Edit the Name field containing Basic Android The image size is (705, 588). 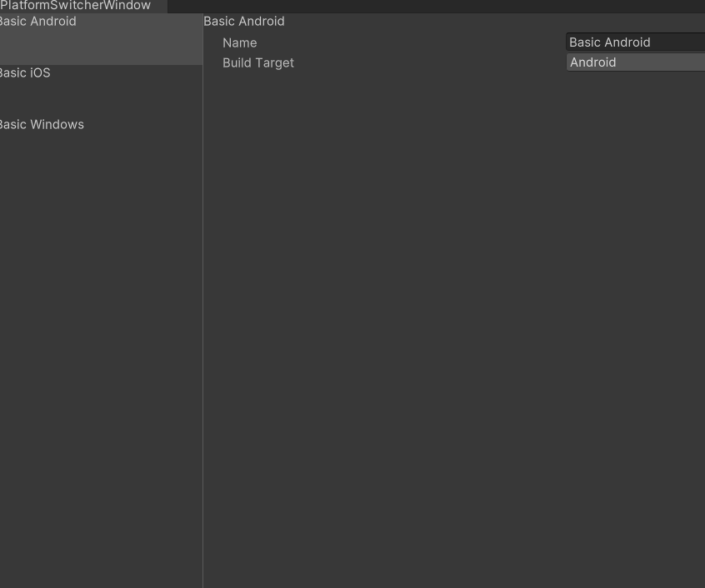pos(635,42)
